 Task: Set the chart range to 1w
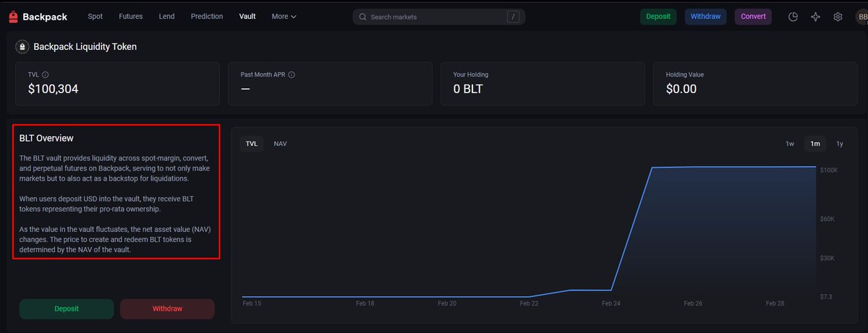tap(790, 144)
